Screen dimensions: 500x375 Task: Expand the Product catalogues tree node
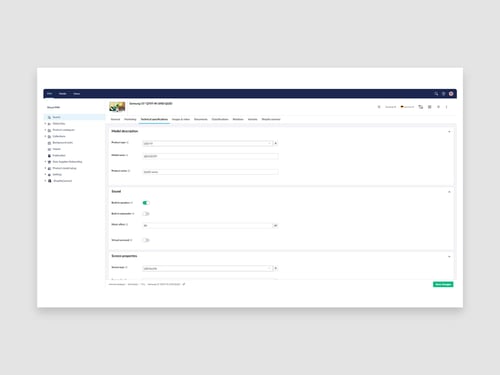tap(45, 130)
